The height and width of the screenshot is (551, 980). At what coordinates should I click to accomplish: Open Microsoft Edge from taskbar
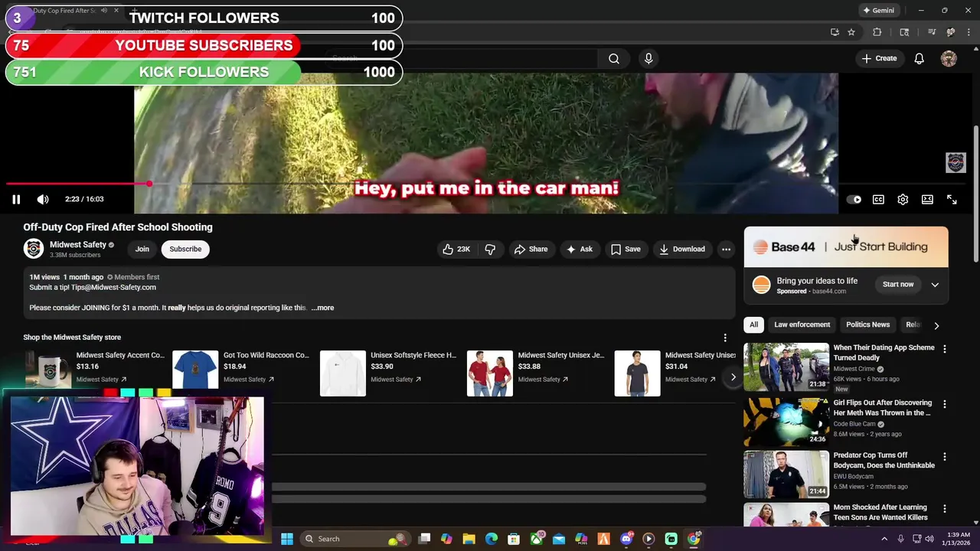pos(492,539)
